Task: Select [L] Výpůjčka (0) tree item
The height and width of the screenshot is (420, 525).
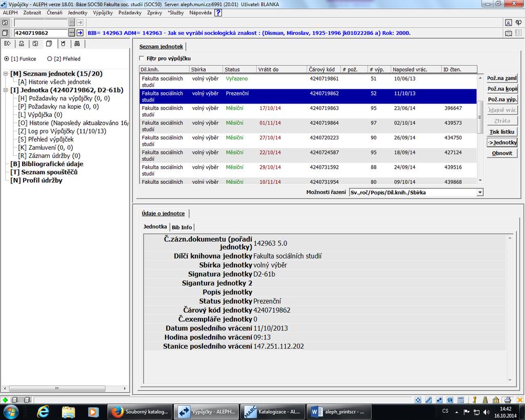Action: (40, 114)
